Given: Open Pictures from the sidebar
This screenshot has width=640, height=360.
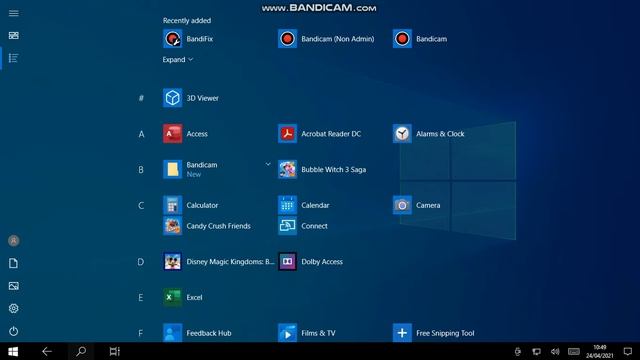Looking at the screenshot, I should [x=13, y=286].
